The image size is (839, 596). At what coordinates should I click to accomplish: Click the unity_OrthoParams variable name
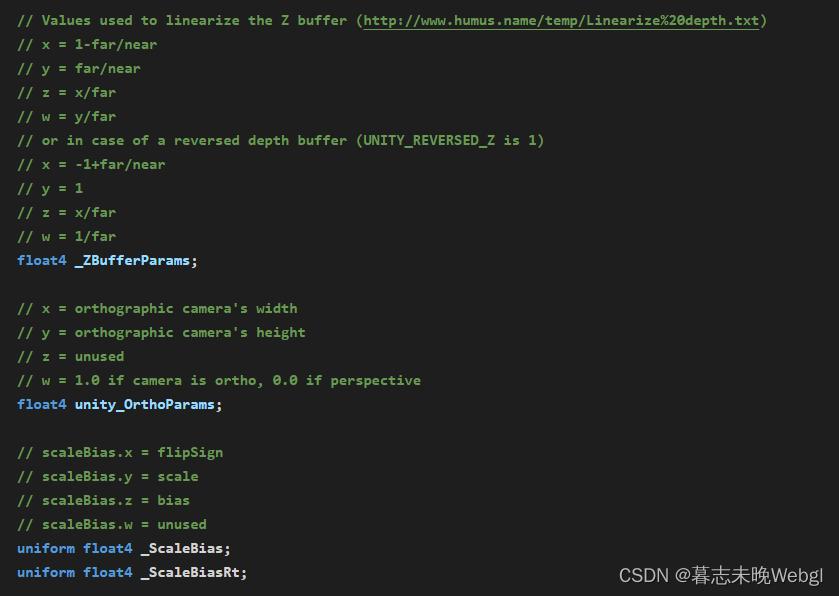click(144, 404)
